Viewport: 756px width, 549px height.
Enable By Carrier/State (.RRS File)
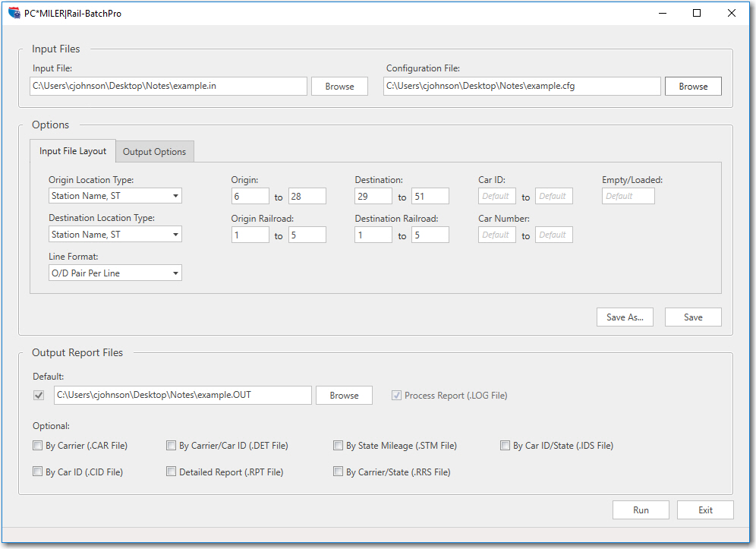[338, 472]
